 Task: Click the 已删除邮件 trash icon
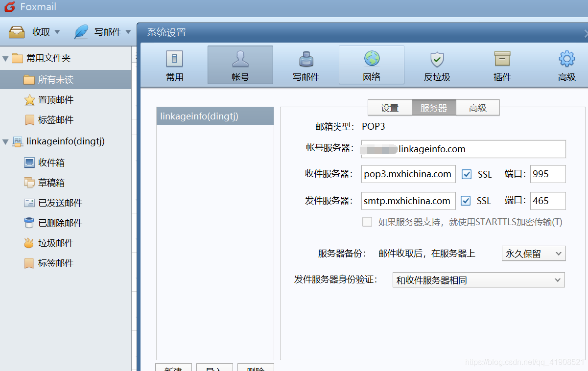(x=29, y=223)
